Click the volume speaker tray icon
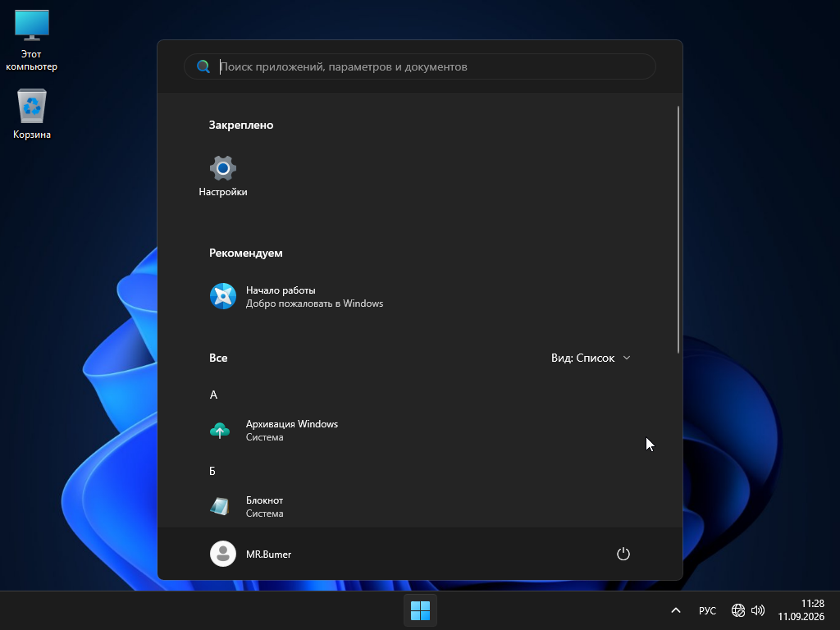840x630 pixels. coord(757,610)
